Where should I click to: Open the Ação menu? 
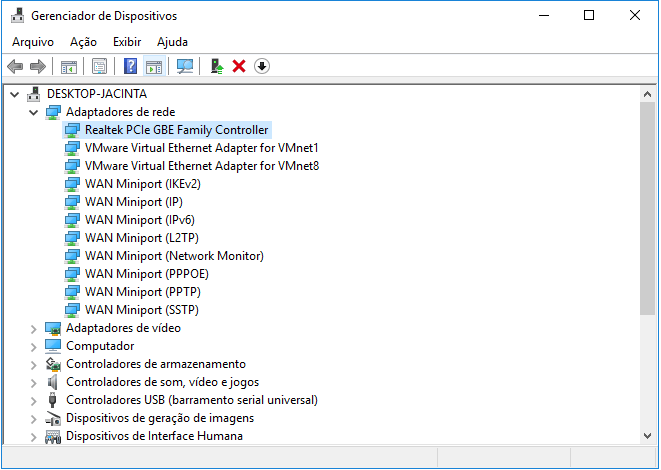pyautogui.click(x=84, y=42)
